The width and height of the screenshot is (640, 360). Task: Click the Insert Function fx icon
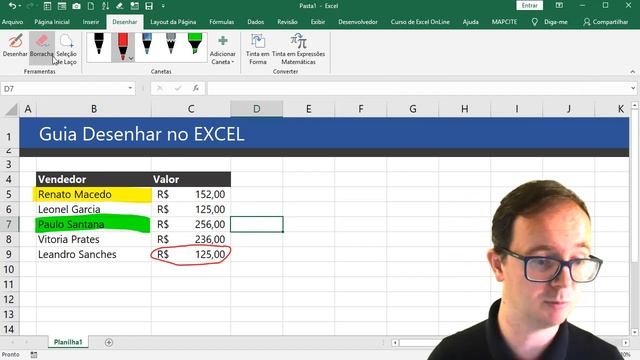pos(196,88)
